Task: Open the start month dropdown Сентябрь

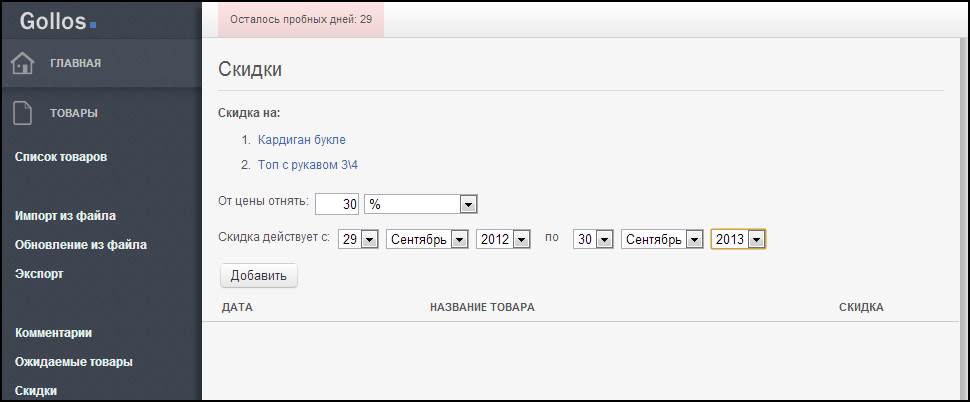Action: point(427,239)
